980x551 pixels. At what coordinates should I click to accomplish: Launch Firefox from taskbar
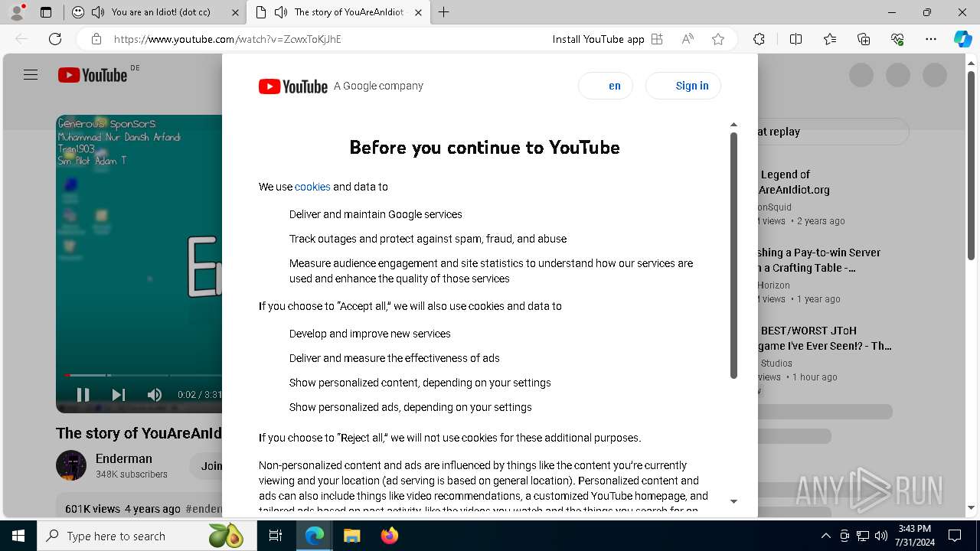pyautogui.click(x=389, y=536)
